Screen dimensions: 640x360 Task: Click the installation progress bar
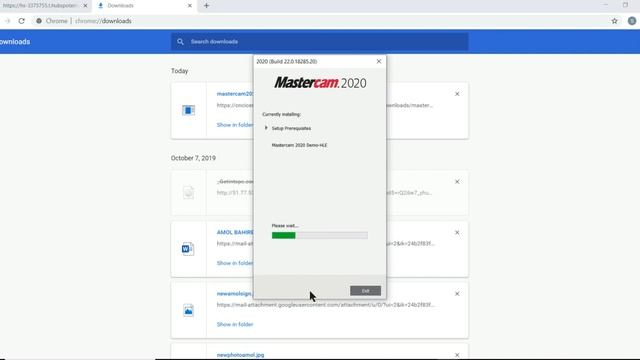(x=320, y=235)
